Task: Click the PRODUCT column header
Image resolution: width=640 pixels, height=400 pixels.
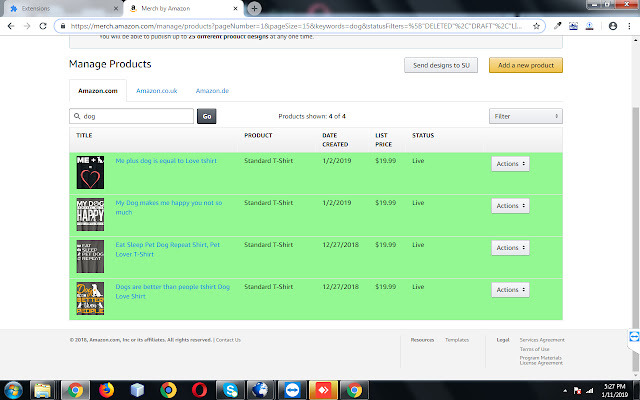Action: click(258, 136)
